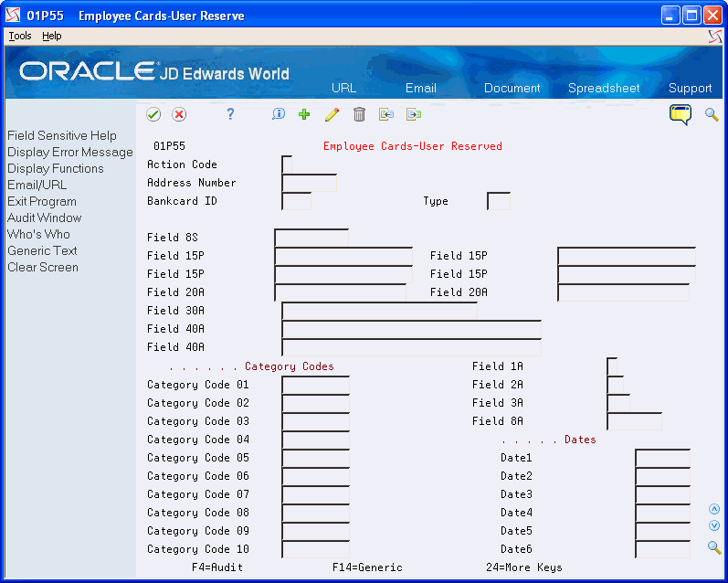
Task: Select the URL tab in banner
Action: [x=343, y=88]
